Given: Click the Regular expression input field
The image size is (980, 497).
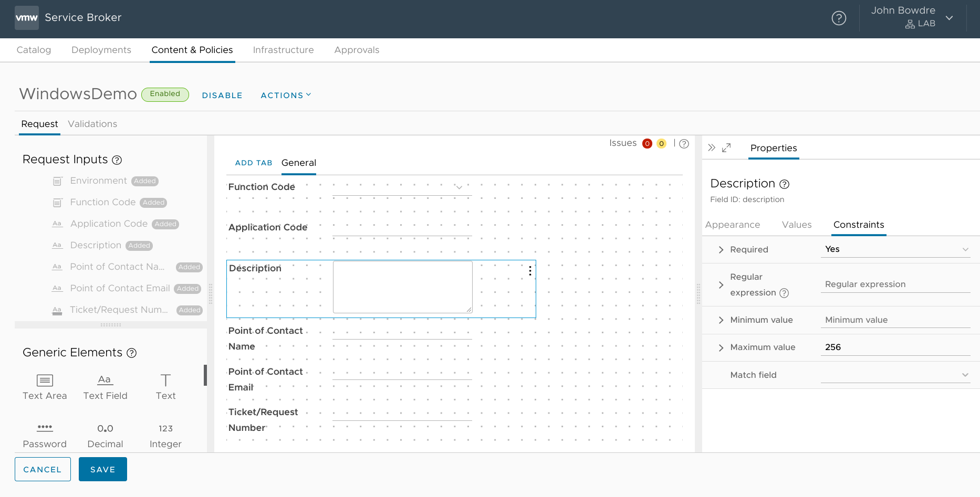Looking at the screenshot, I should tap(895, 284).
